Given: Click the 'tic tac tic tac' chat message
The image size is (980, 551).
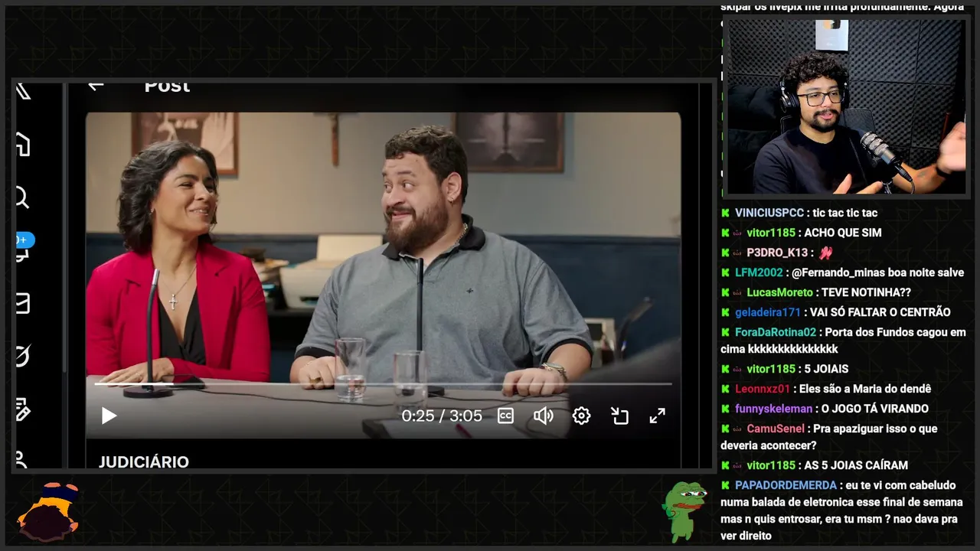Looking at the screenshot, I should [845, 213].
